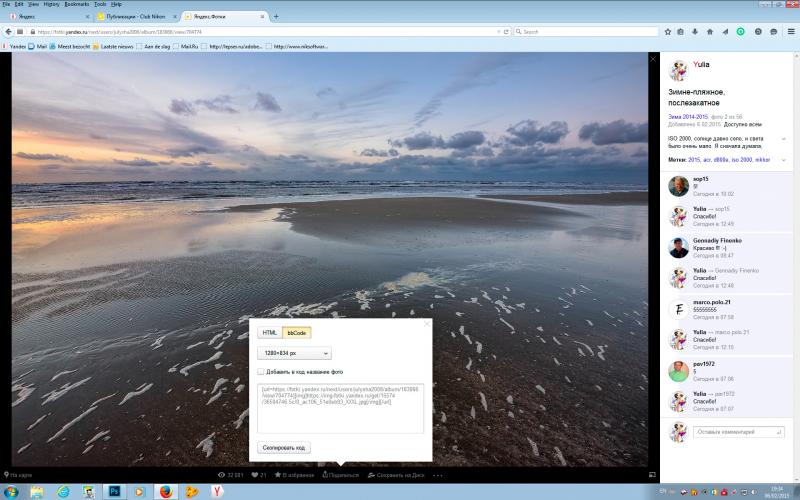Viewport: 800px width, 500px height.
Task: Open the Bookmarks menu
Action: (77, 4)
